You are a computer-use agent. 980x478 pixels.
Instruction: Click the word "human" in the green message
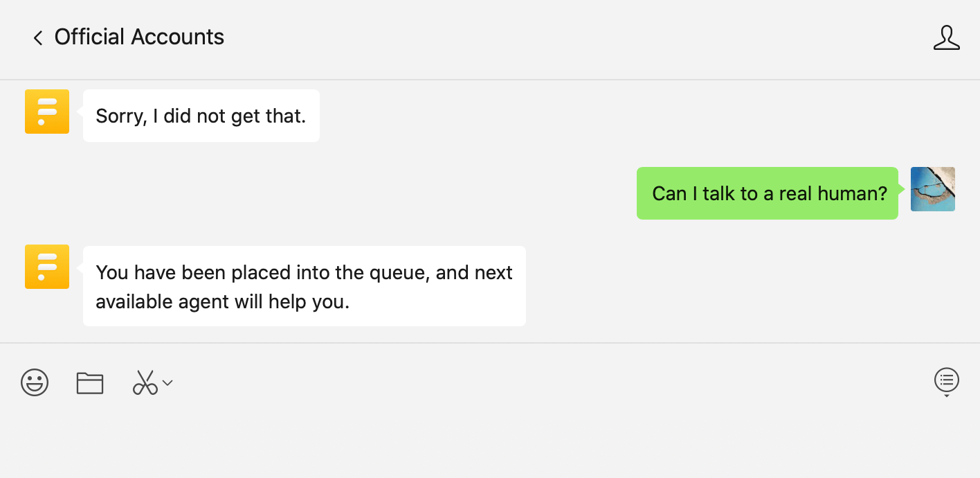tap(851, 193)
